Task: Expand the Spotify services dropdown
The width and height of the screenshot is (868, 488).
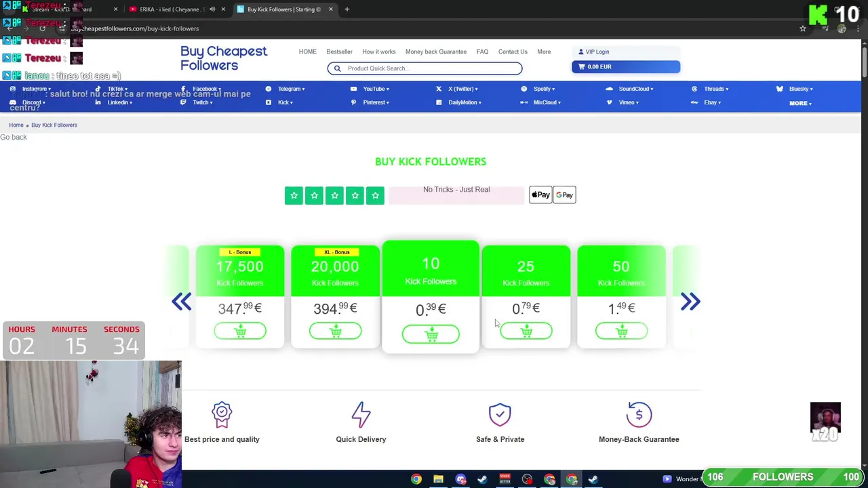Action: (544, 89)
